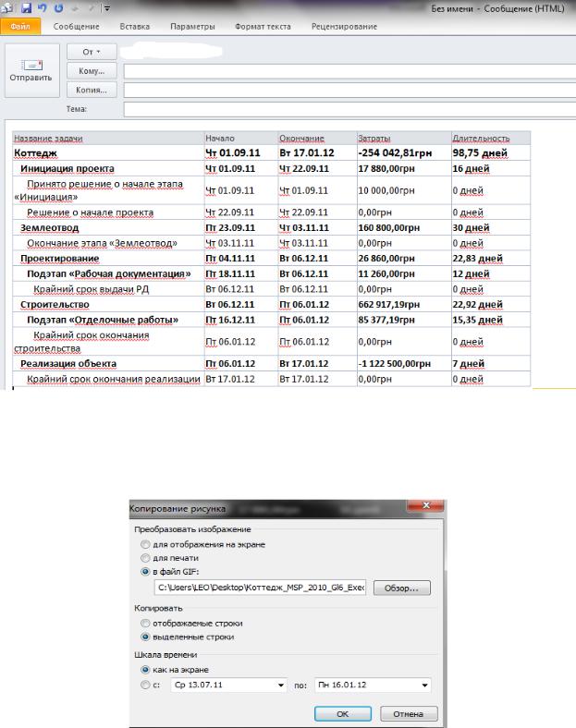This screenshot has width=576, height=728.
Task: Click the Коттедж task name cell
Action: (x=108, y=152)
